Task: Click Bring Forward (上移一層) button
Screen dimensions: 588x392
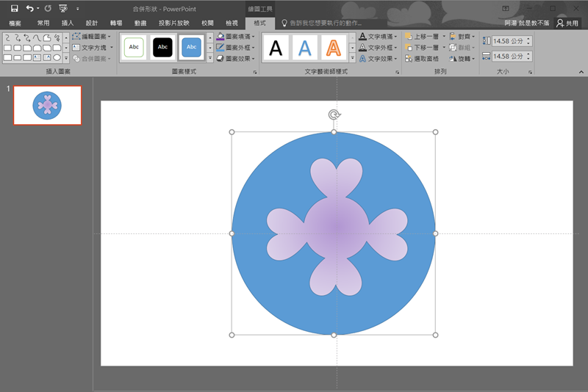Action: coord(425,36)
